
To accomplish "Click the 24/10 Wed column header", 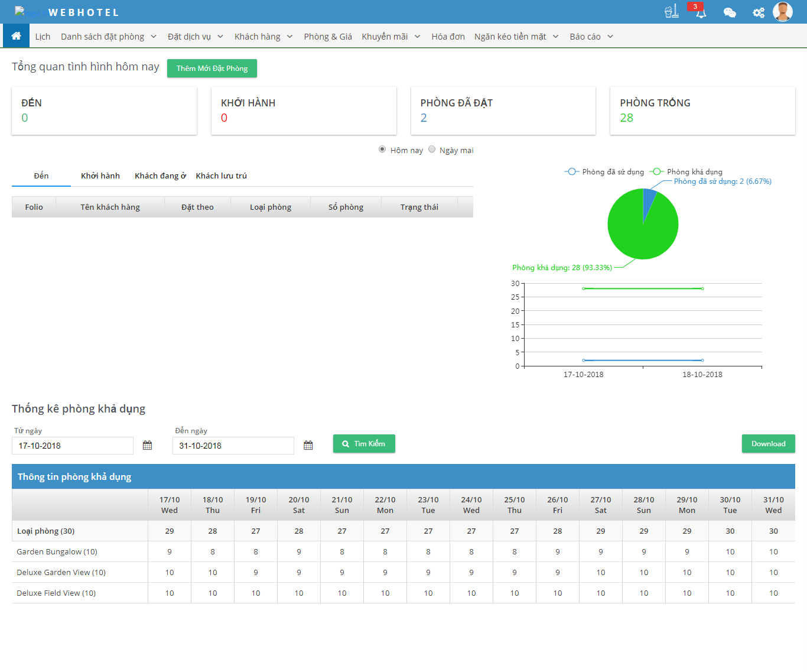I will pos(471,505).
